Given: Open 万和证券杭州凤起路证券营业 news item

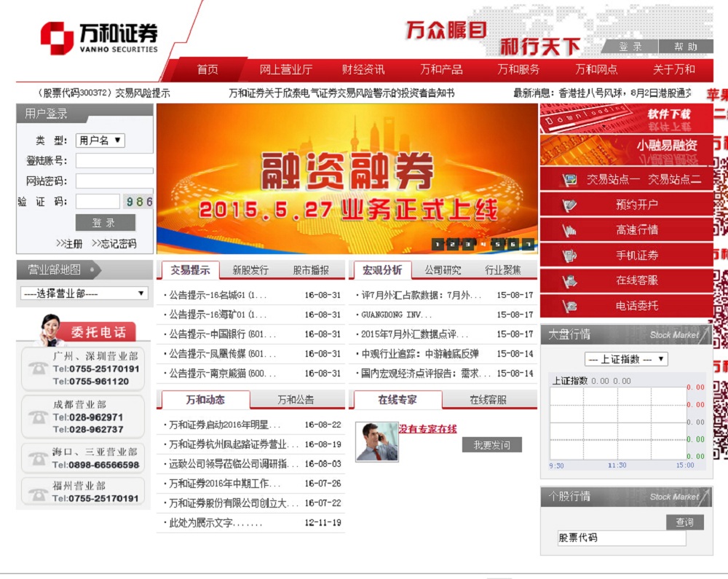Looking at the screenshot, I should click(233, 444).
